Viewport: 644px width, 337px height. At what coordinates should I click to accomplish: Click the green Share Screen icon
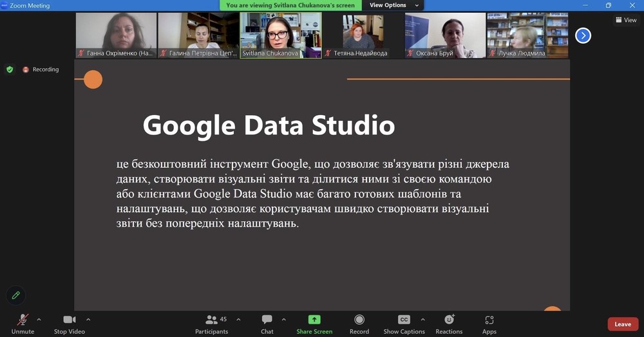click(314, 320)
